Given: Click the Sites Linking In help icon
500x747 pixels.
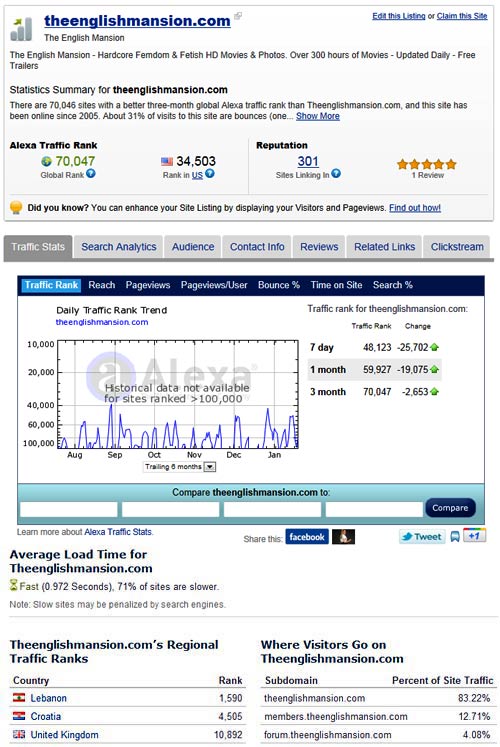Looking at the screenshot, I should pyautogui.click(x=336, y=174).
